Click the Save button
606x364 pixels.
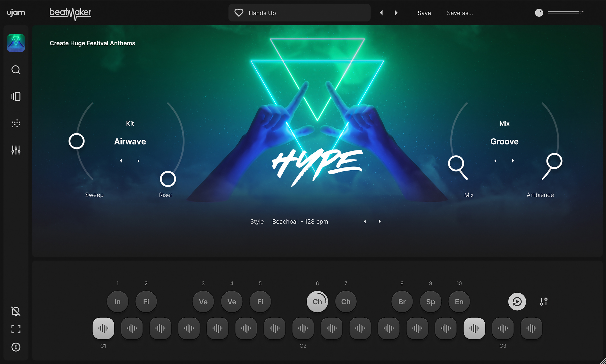point(424,13)
